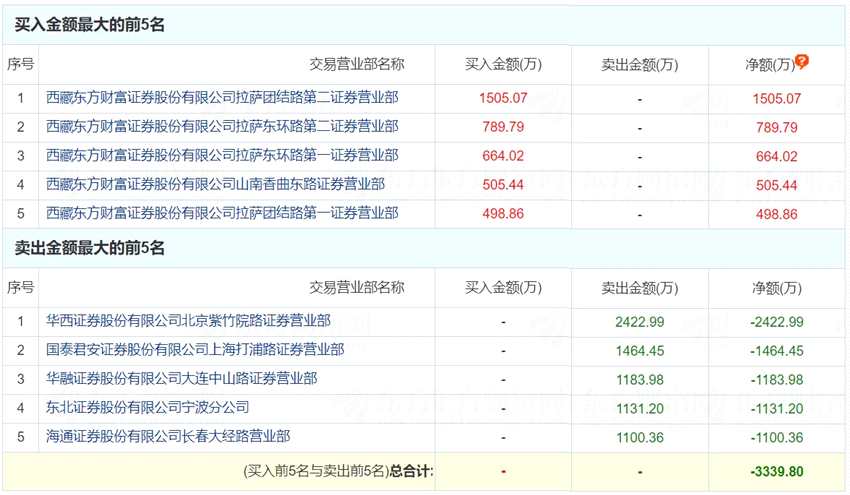Select net value -2422.99

(x=776, y=322)
